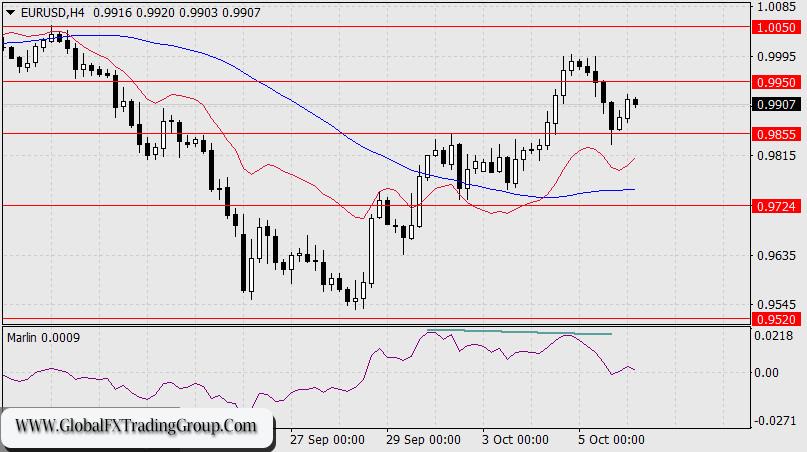Select the 1.0050 red price level label
Screen dimensions: 807x452
(777, 27)
